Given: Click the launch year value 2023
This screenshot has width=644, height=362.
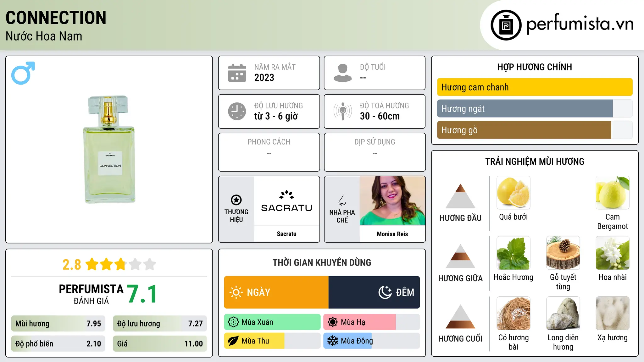Looking at the screenshot, I should tap(264, 78).
